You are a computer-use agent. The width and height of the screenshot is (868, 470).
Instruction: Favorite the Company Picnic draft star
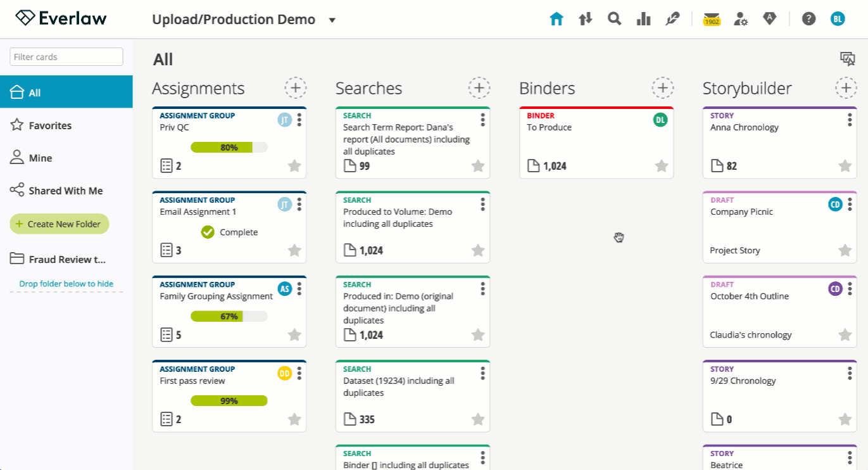tap(845, 250)
